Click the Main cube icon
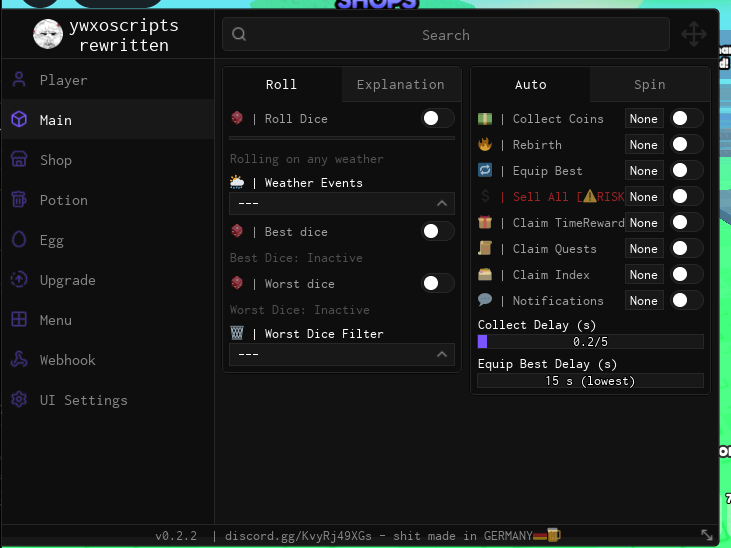The width and height of the screenshot is (731, 548). [19, 119]
